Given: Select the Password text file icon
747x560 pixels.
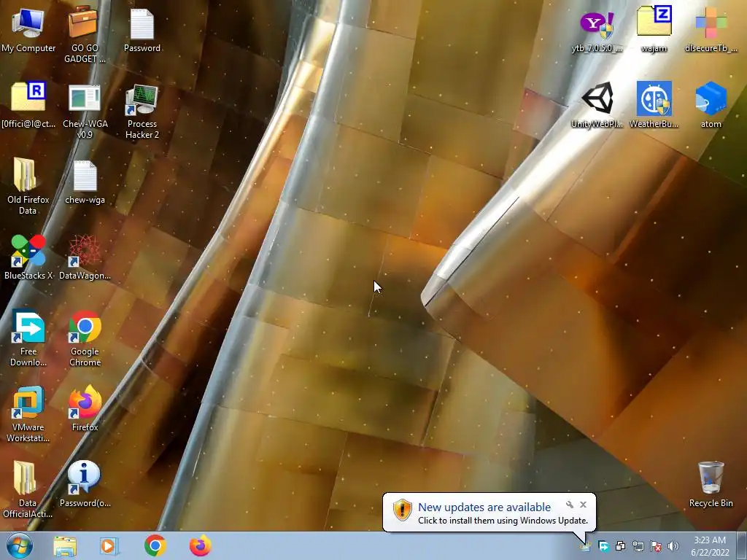Looking at the screenshot, I should tap(142, 31).
